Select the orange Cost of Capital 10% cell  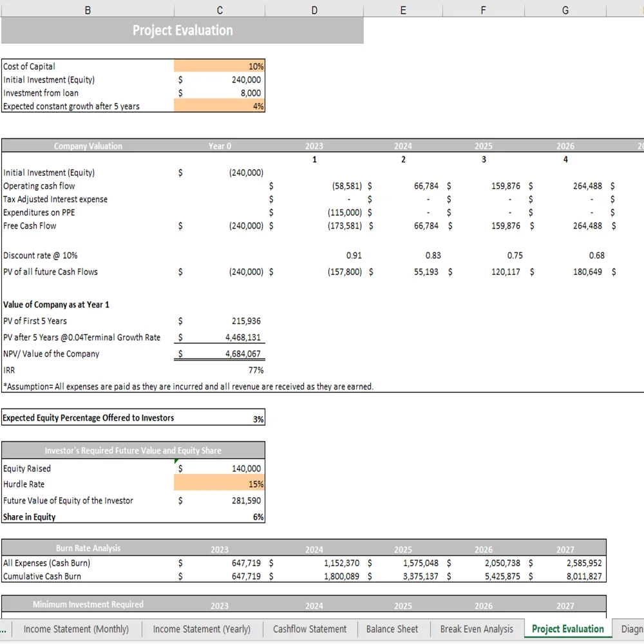click(219, 66)
